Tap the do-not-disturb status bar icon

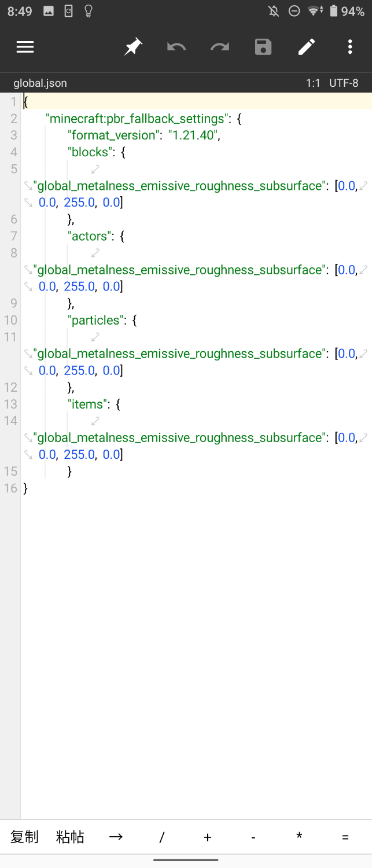294,11
